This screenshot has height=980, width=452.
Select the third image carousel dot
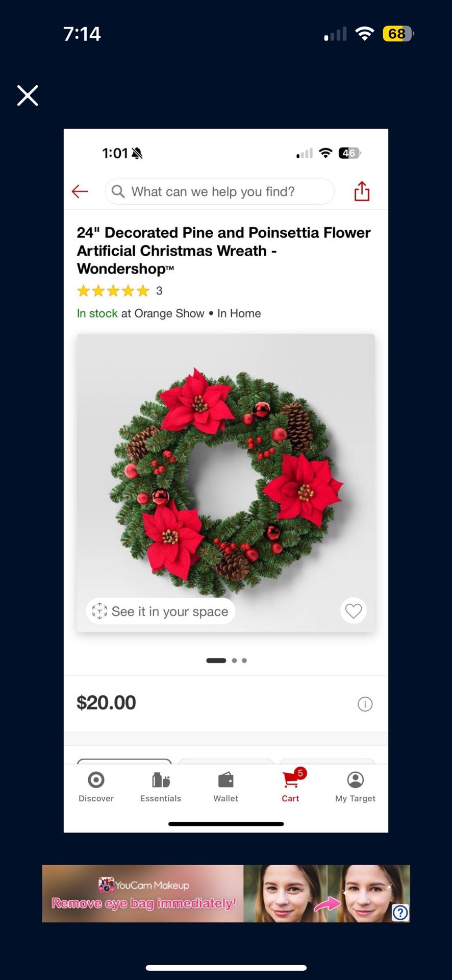pyautogui.click(x=244, y=660)
